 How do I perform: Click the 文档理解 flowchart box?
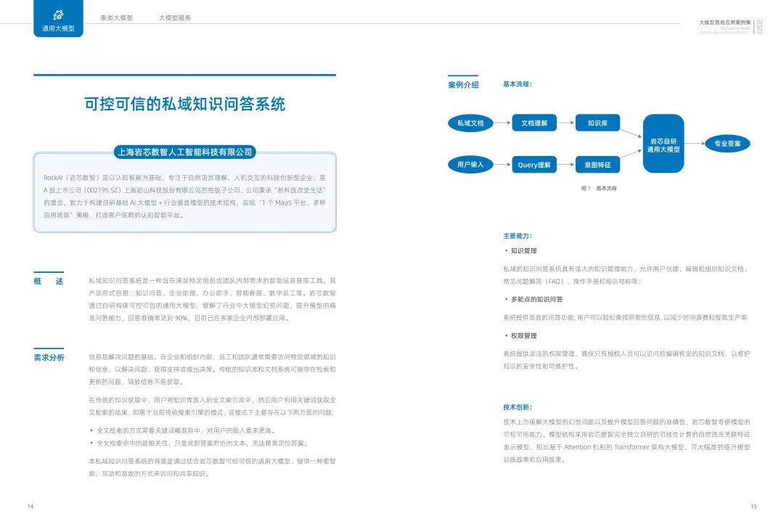(534, 123)
